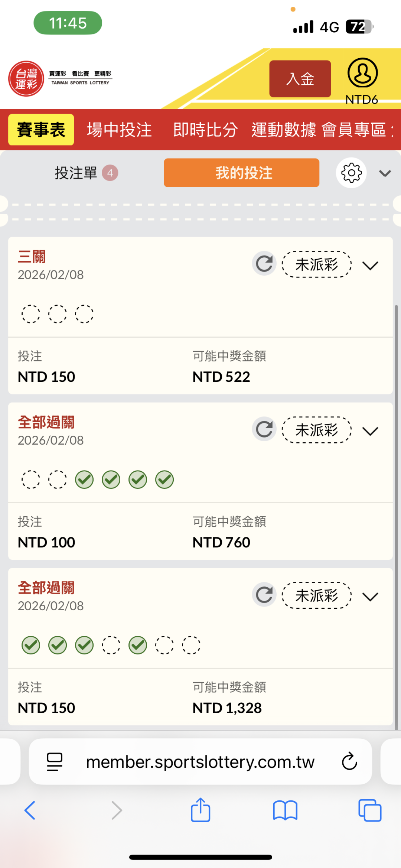Open the betting settings gear
The width and height of the screenshot is (401, 868).
click(x=351, y=173)
